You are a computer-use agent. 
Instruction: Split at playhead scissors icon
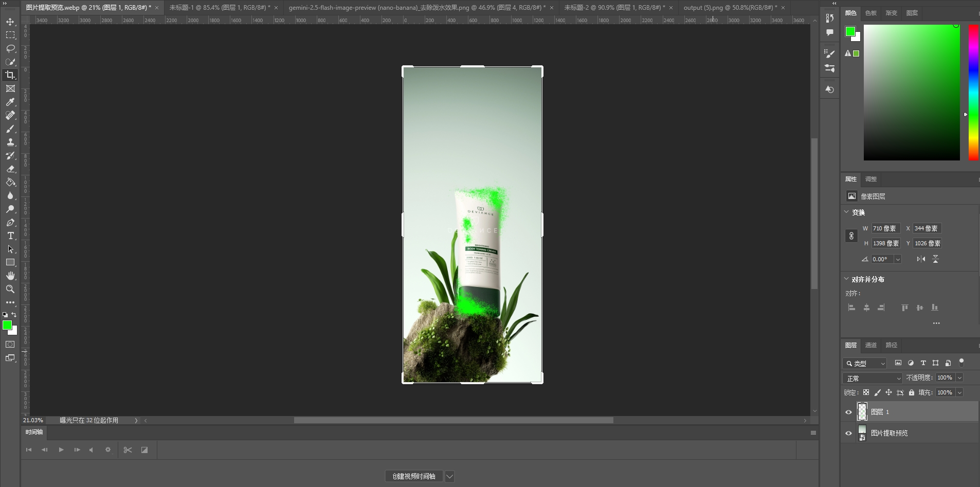pyautogui.click(x=128, y=450)
